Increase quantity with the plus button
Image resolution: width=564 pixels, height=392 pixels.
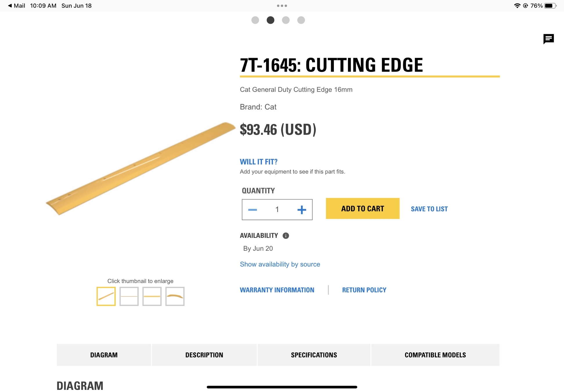[302, 210]
